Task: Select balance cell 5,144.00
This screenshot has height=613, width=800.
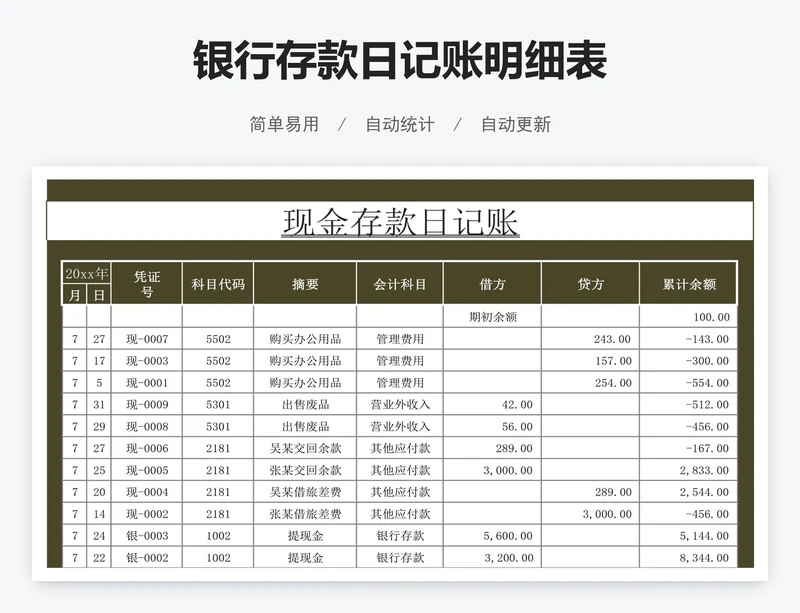Action: tap(688, 536)
